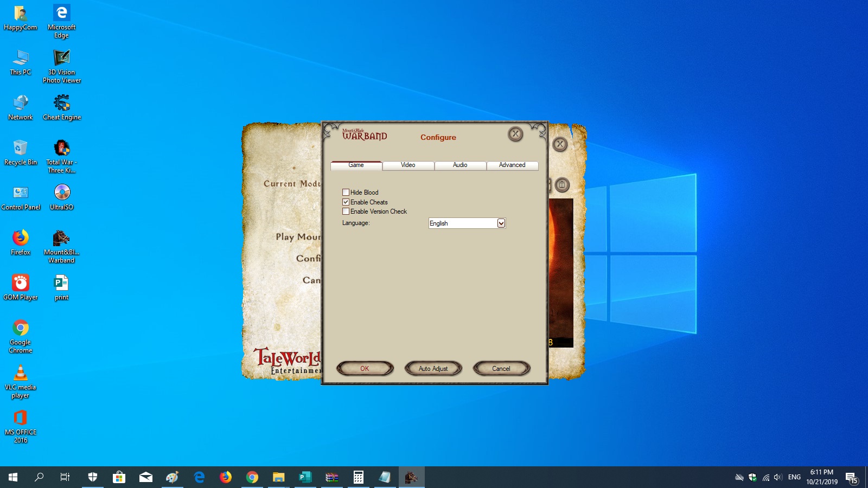Open the Advanced tab
The image size is (868, 488).
click(x=512, y=165)
